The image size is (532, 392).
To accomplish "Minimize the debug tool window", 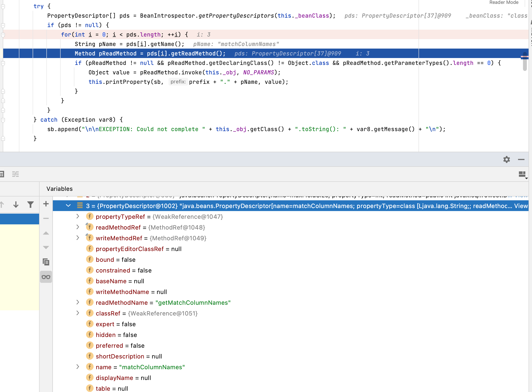I will click(x=521, y=159).
